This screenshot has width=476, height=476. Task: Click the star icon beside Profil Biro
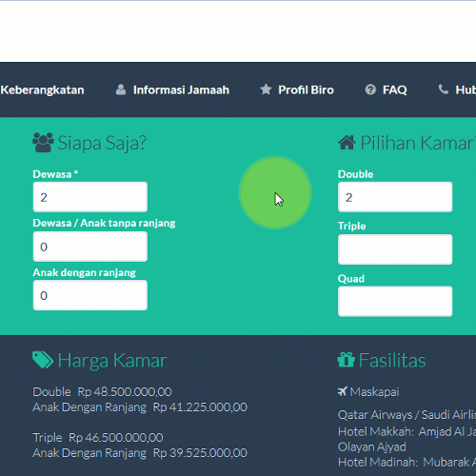tap(266, 89)
